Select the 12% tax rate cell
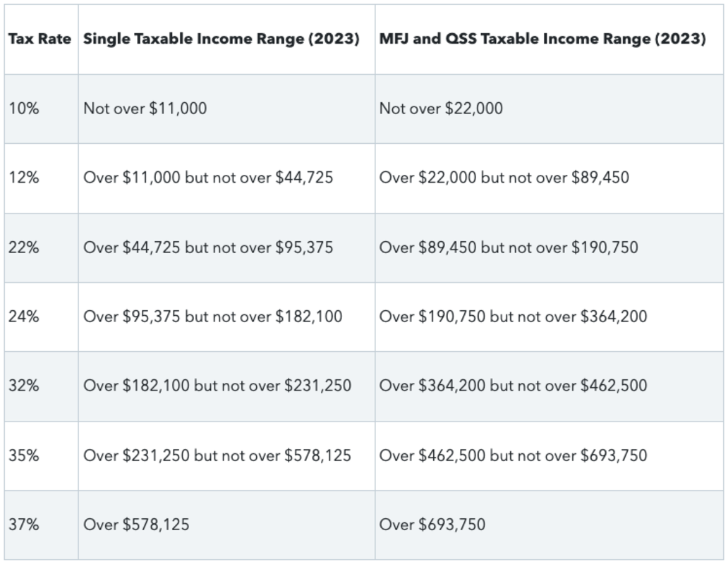Screen dimensions: 728x564 pyautogui.click(x=24, y=178)
